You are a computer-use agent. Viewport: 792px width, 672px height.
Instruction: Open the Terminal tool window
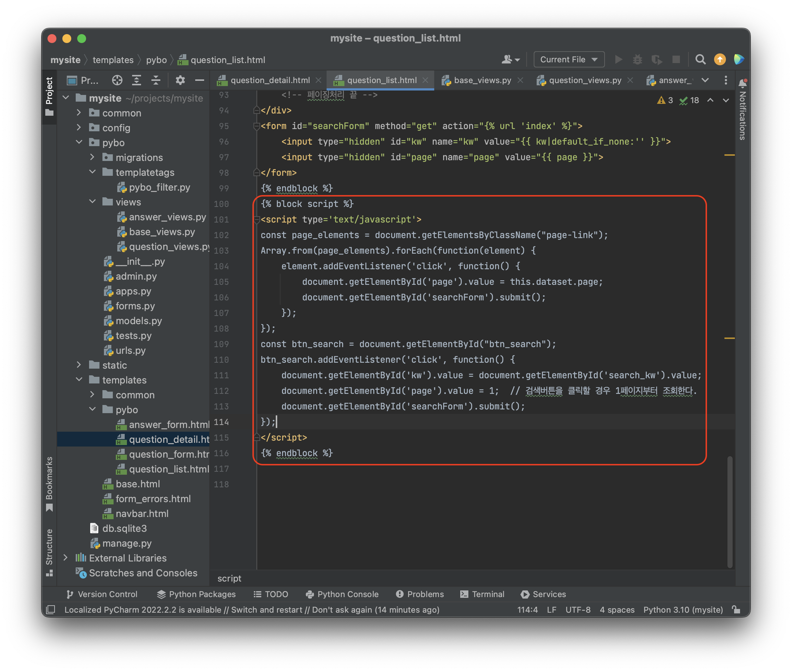(482, 594)
